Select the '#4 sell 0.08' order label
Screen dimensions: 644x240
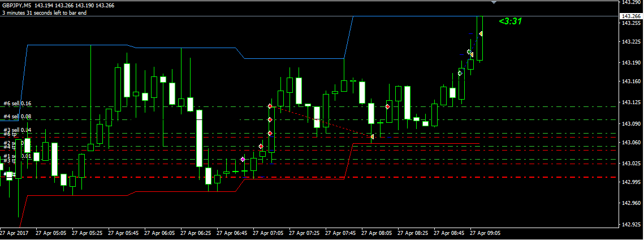point(17,117)
